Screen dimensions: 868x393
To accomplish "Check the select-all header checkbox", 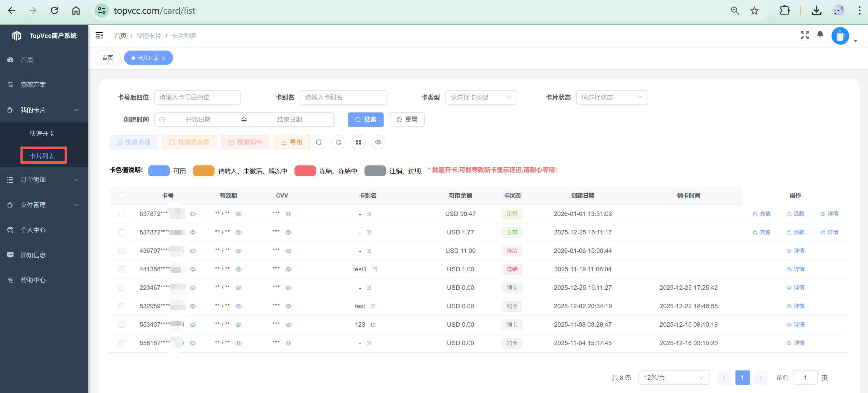I will (x=122, y=196).
